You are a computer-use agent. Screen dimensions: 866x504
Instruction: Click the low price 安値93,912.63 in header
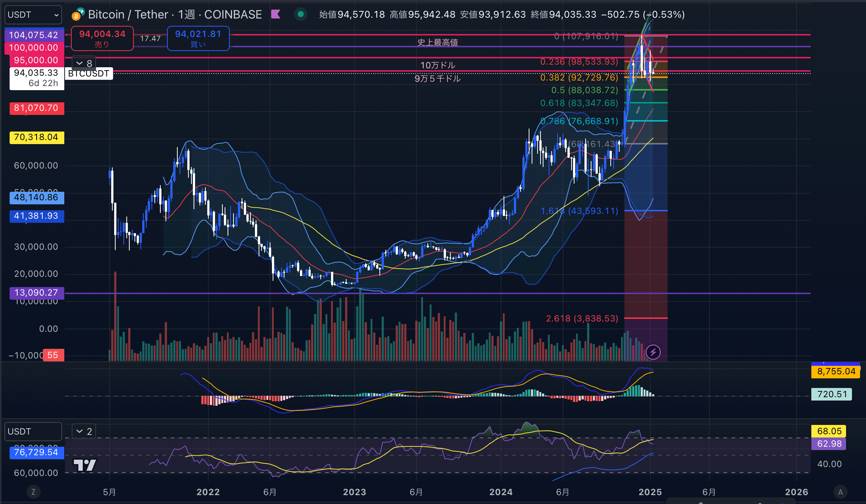493,14
